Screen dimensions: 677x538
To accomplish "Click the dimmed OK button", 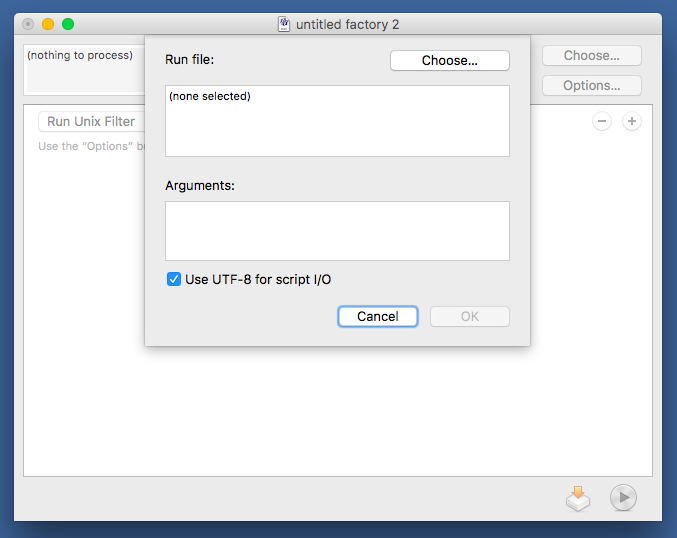I will pos(469,317).
